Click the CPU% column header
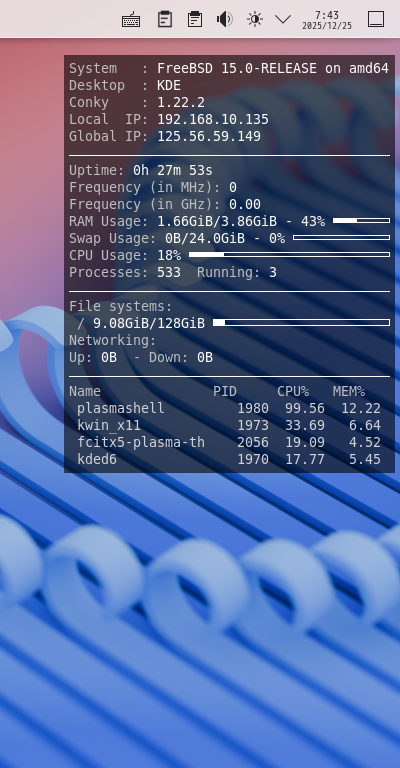 [293, 391]
